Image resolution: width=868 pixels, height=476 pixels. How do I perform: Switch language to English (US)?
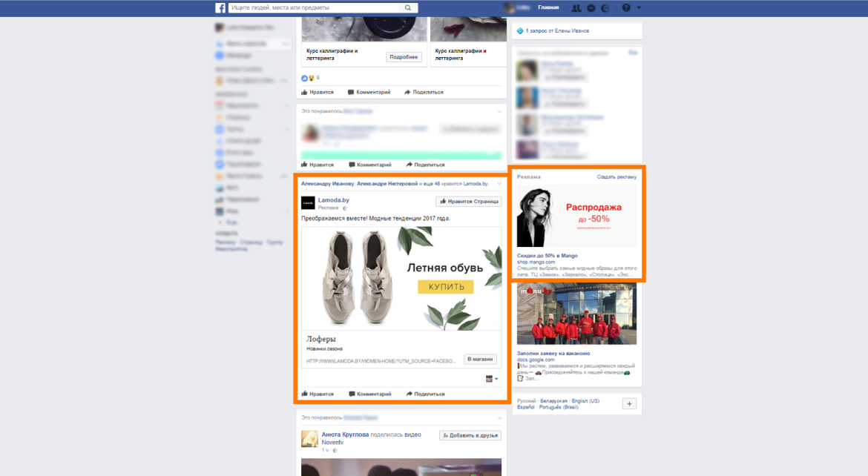[585, 400]
